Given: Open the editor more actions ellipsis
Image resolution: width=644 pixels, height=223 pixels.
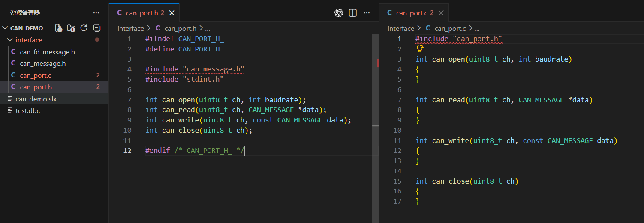Looking at the screenshot, I should point(367,13).
